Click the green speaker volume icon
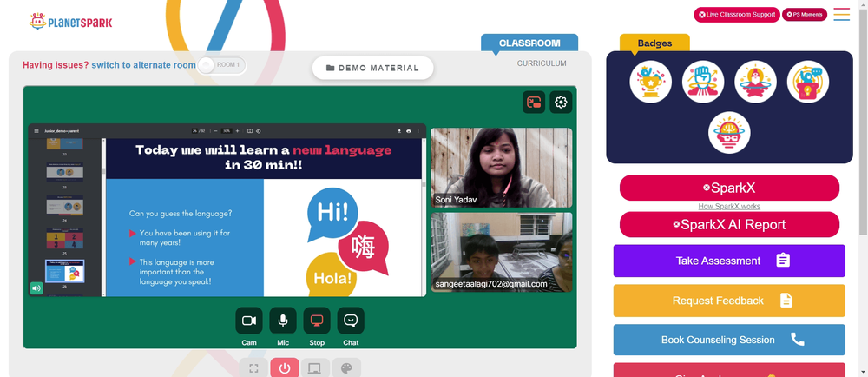 [36, 288]
